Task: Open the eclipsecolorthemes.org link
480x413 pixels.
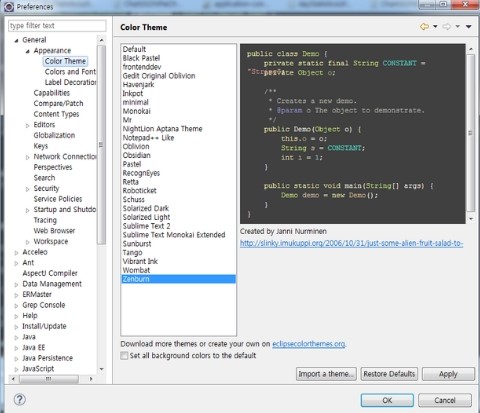Action: [309, 344]
